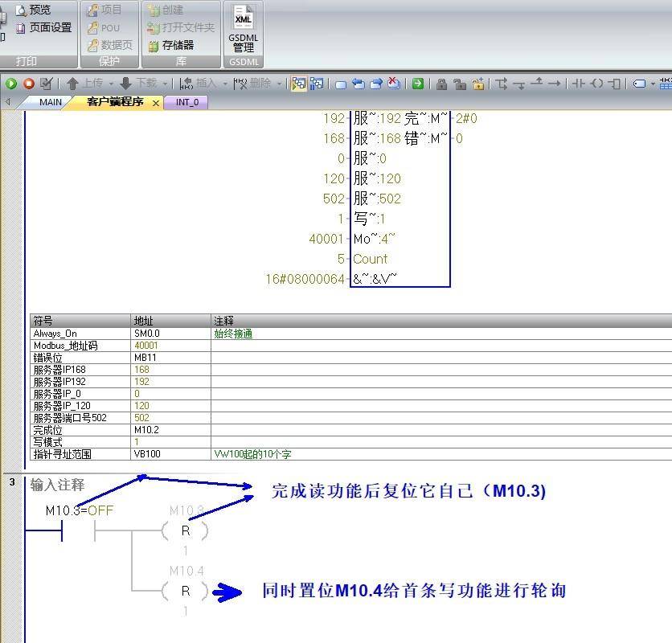Click the 页面设置 (page setup) button
Viewport: 672px width, 643px height.
(x=46, y=27)
